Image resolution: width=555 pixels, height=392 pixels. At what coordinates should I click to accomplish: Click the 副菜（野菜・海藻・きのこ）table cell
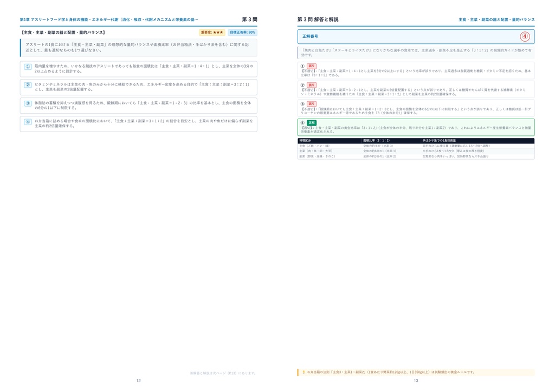pyautogui.click(x=317, y=156)
